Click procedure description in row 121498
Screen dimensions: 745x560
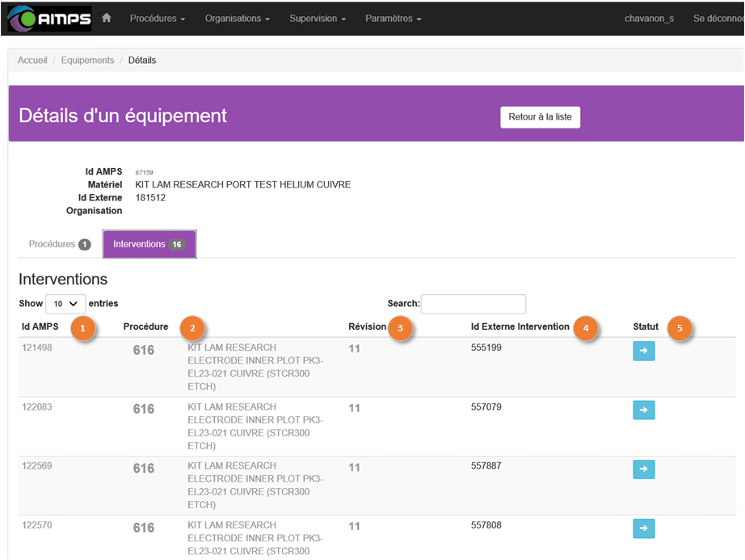coord(255,367)
